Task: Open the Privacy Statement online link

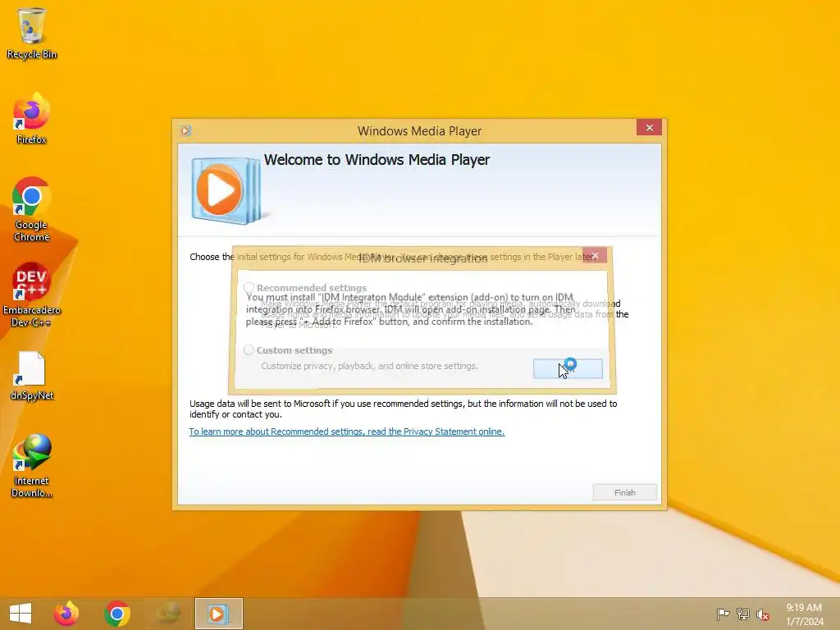Action: pos(347,431)
